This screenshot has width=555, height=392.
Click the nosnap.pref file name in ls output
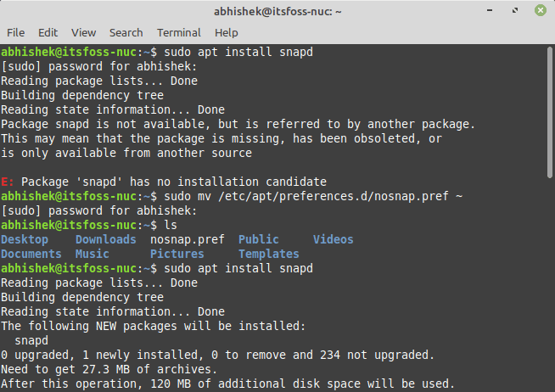tap(188, 239)
